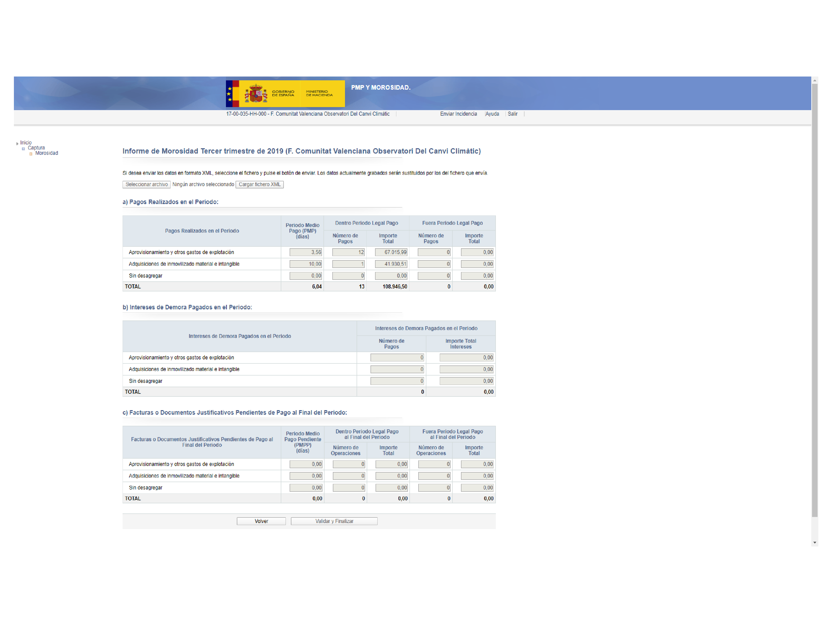Click the scrollbar down arrow
Image resolution: width=834 pixels, height=644 pixels.
[815, 543]
